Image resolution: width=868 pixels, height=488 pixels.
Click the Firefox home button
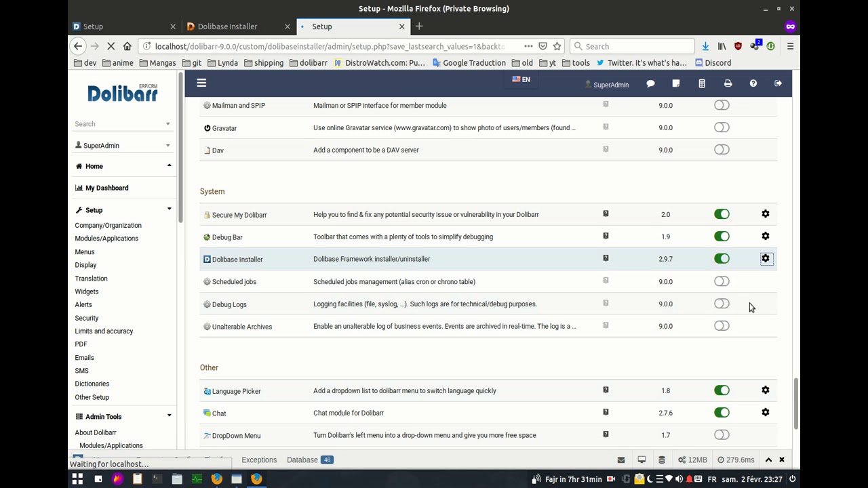pyautogui.click(x=127, y=46)
